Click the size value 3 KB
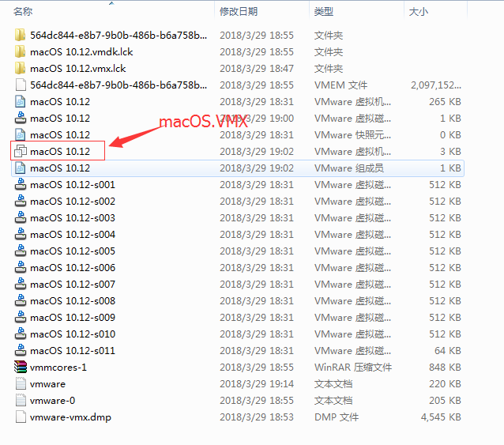Image resolution: width=504 pixels, height=445 pixels. 450,152
